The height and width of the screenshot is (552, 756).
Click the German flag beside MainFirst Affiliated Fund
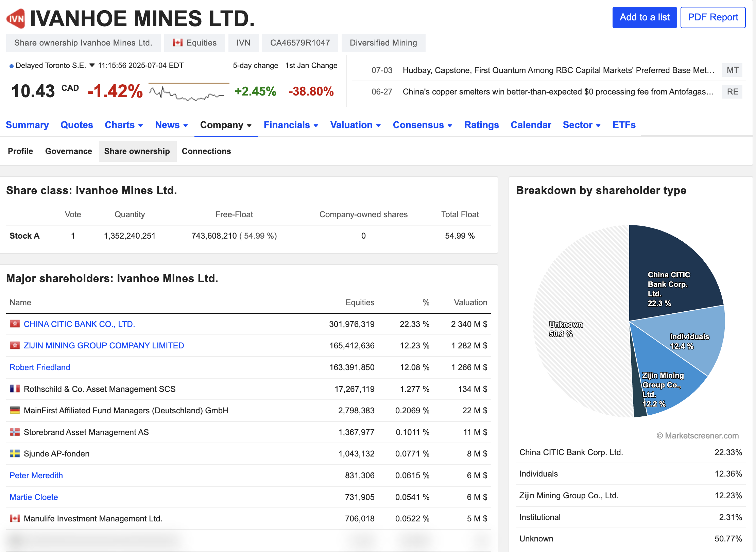click(x=15, y=410)
